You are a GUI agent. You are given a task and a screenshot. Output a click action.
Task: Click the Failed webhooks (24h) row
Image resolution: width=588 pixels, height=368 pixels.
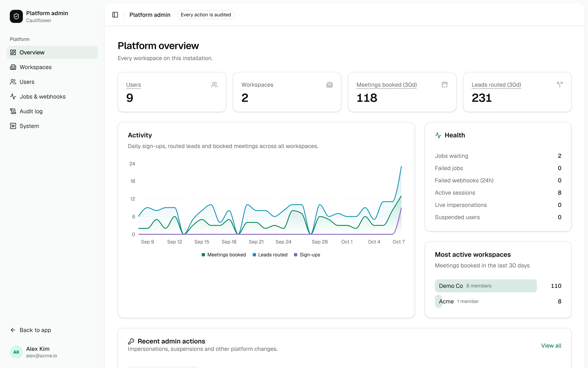pos(498,180)
